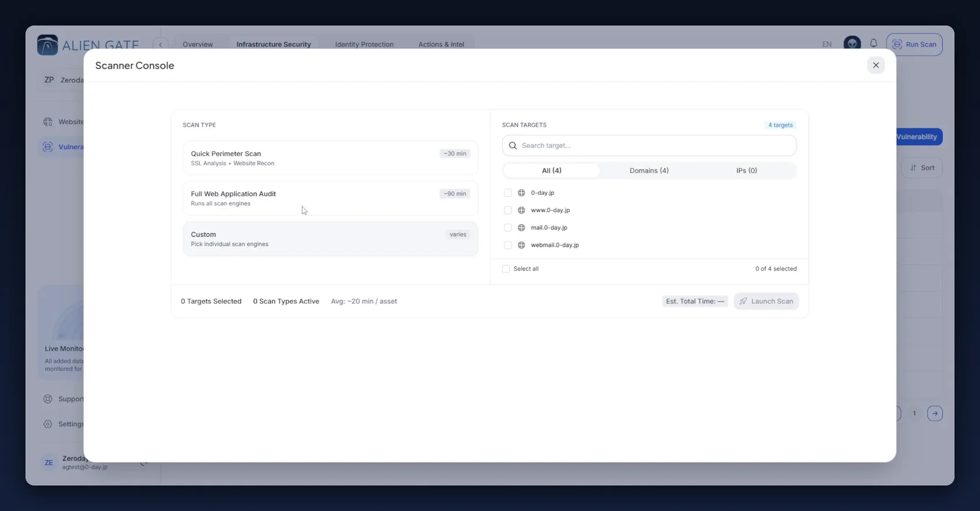Click the Alien Gate logo icon

tap(48, 45)
